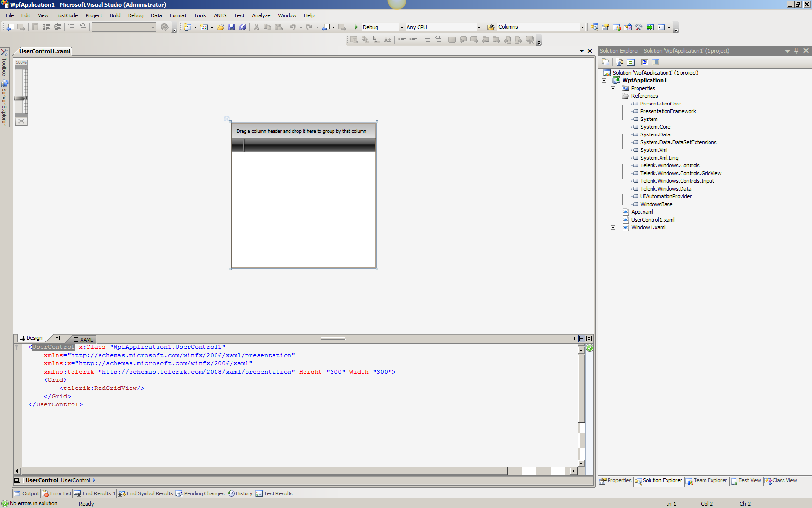Open the Start Page toolbar icon
Image resolution: width=812 pixels, height=508 pixels.
[x=650, y=27]
